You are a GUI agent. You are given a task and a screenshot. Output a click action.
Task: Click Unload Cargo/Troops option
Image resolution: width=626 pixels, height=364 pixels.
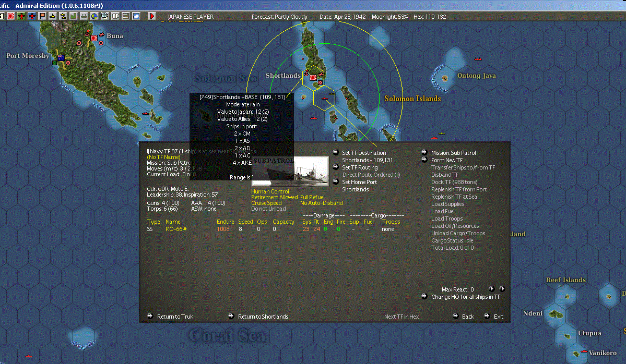[x=458, y=233]
